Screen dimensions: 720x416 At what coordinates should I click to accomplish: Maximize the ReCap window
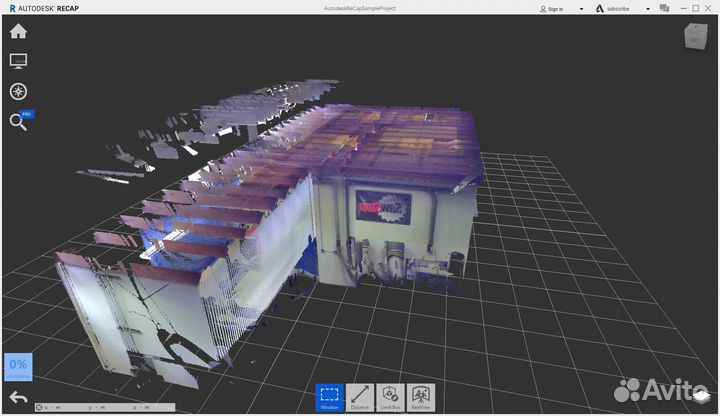point(696,8)
